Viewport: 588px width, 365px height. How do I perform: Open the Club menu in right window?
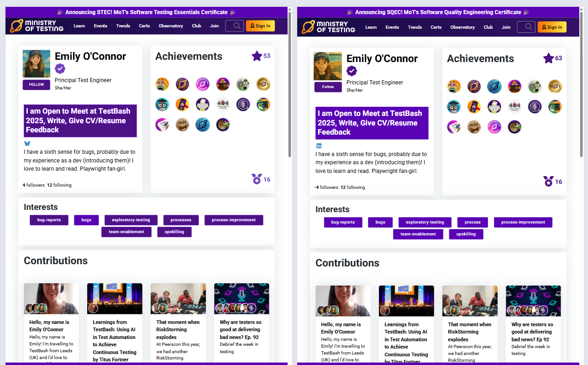pyautogui.click(x=488, y=27)
